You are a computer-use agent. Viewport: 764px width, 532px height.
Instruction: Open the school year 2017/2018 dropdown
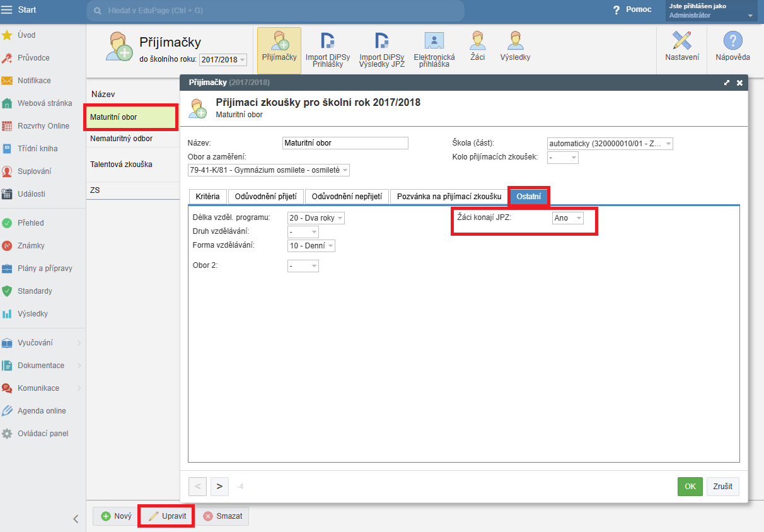click(x=223, y=60)
